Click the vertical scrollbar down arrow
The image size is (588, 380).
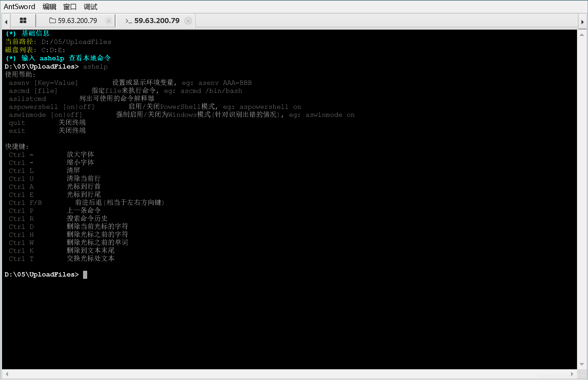click(582, 364)
